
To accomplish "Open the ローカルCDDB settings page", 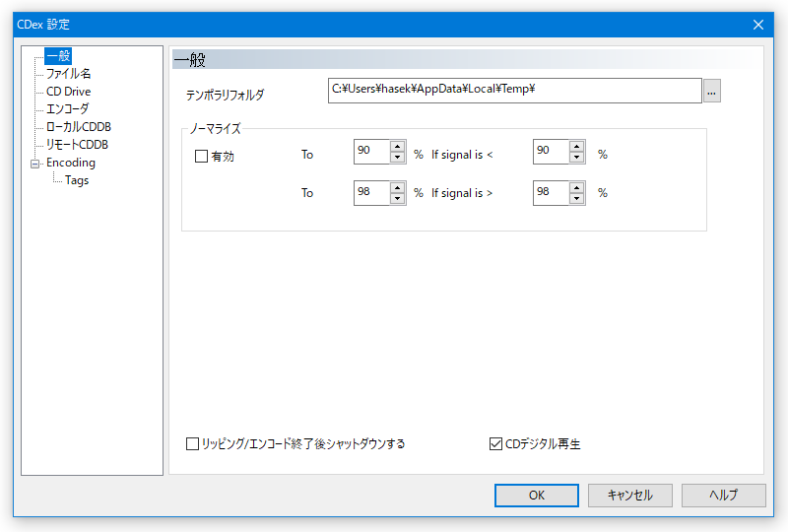I will 79,127.
